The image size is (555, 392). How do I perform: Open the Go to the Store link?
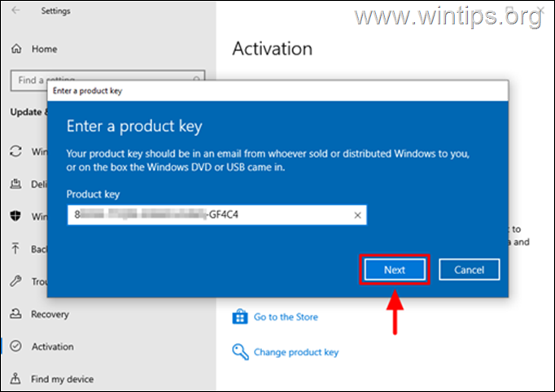point(286,316)
